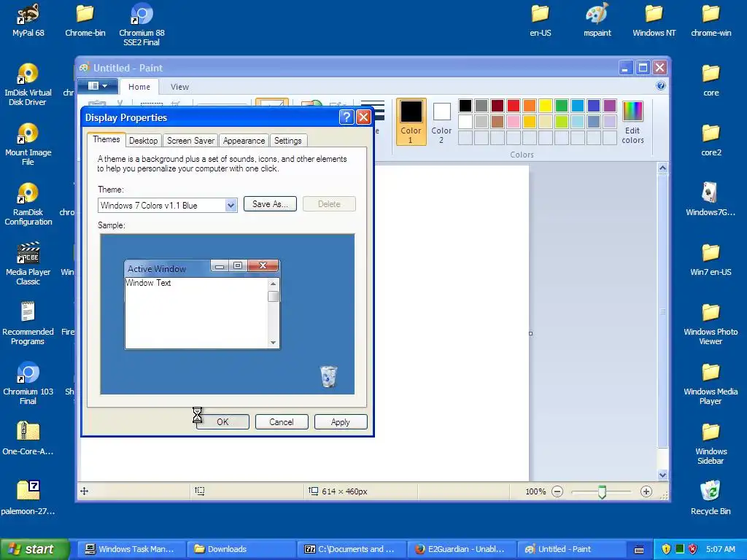
Task: Click the C:\Documents and ... taskbar button
Action: pyautogui.click(x=352, y=549)
